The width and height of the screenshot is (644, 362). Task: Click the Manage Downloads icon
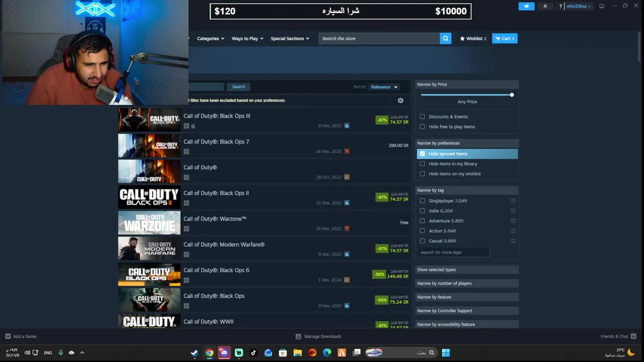(298, 336)
